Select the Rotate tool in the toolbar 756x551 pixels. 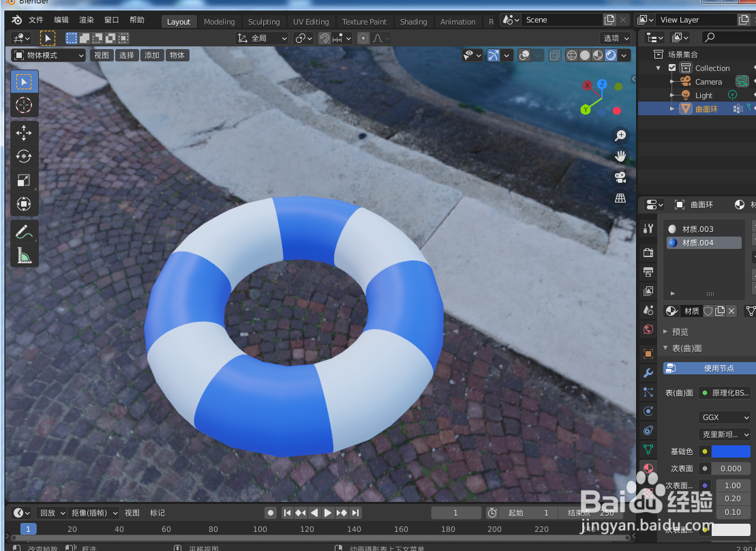pyautogui.click(x=24, y=156)
